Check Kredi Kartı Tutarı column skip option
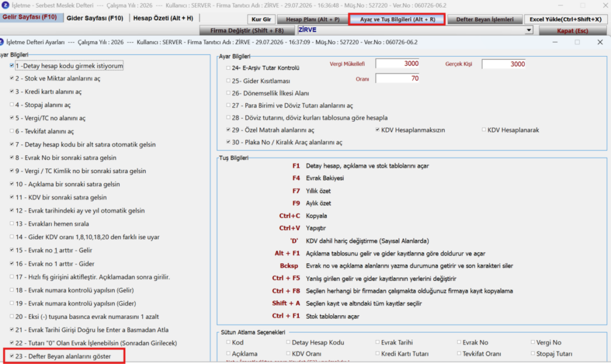Screen dimensions: 611x364 [378, 353]
